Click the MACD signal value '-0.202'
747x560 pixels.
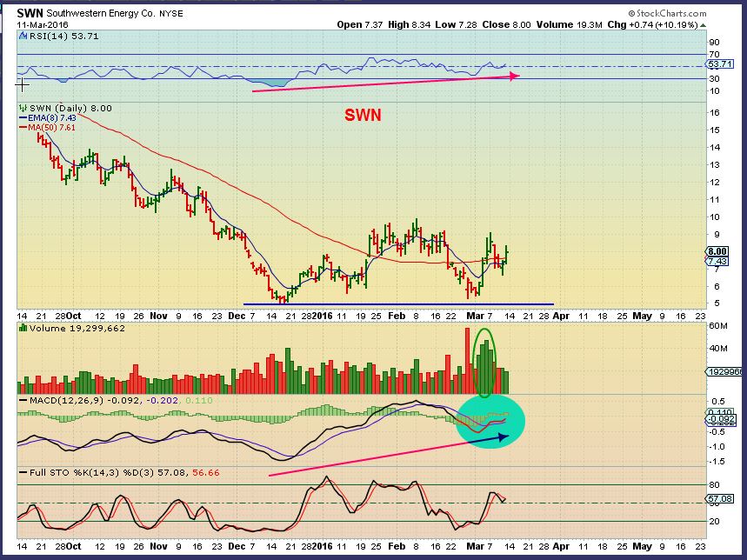(x=162, y=401)
